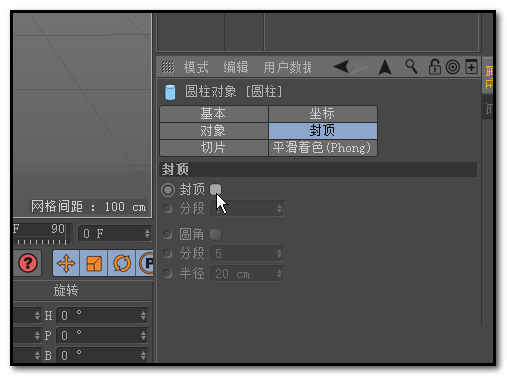Open the 平滑着色(Phong) tab
507x377 pixels.
[x=323, y=148]
